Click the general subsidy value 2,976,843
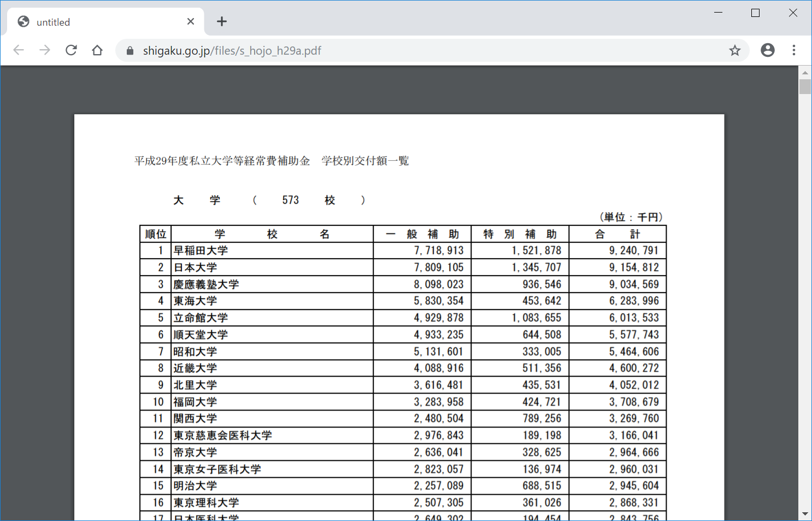812x521 pixels. [x=438, y=435]
